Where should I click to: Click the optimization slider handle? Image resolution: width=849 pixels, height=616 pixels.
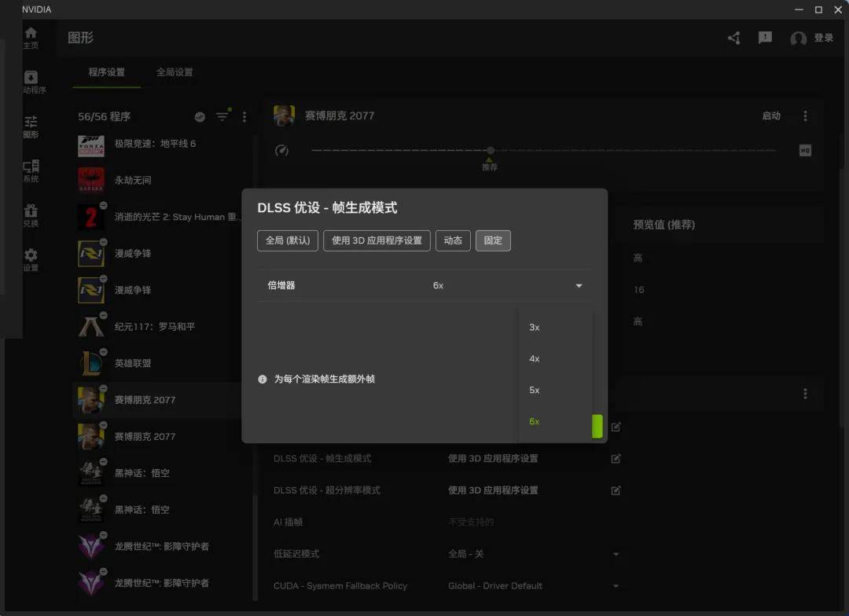click(490, 151)
